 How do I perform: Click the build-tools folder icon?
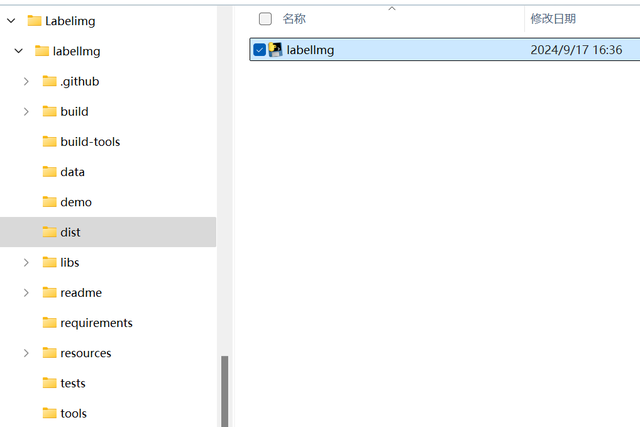pyautogui.click(x=49, y=141)
